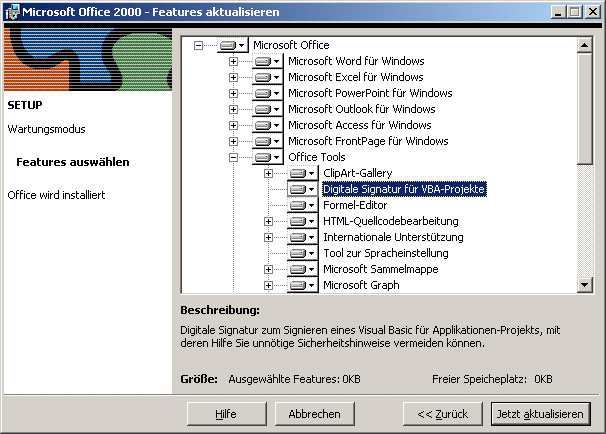
Task: Click Jetzt aktualisieren button
Action: click(540, 414)
